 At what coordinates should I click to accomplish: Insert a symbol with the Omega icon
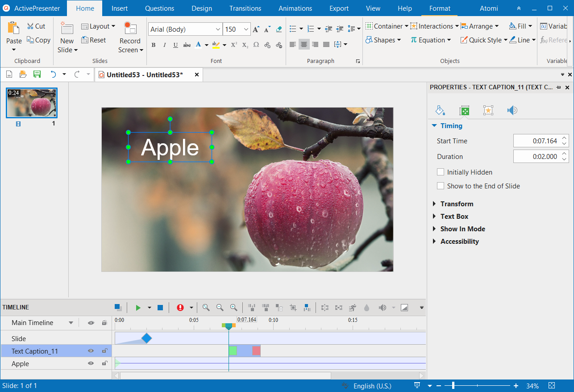click(x=256, y=45)
